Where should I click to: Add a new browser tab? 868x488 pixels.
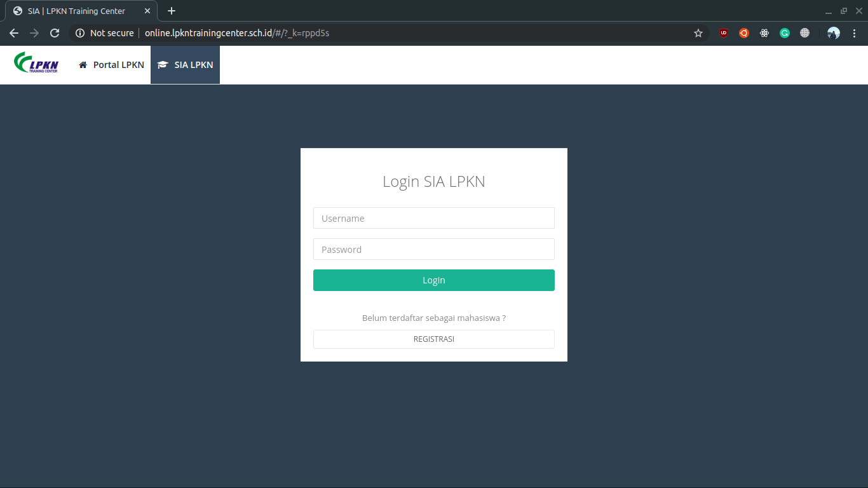coord(172,11)
